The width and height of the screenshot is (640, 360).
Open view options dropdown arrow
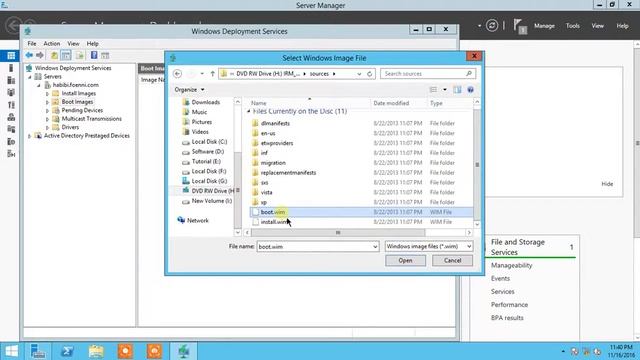point(444,90)
